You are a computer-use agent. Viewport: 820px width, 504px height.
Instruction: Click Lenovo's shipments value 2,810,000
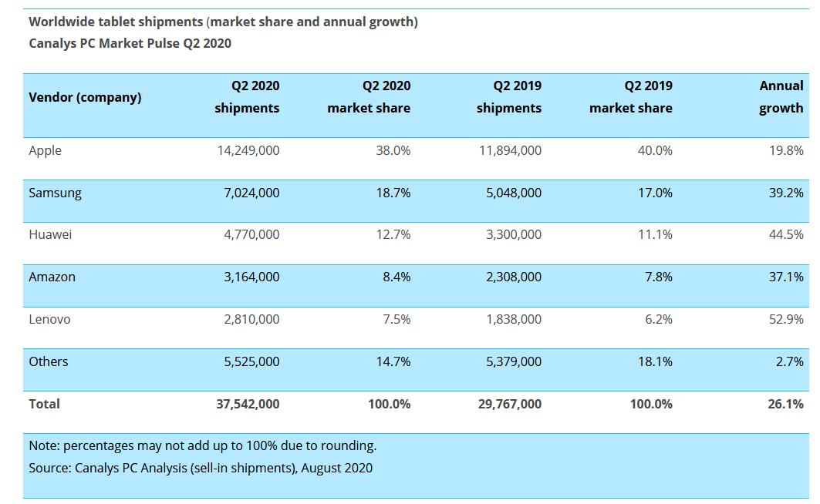(x=251, y=320)
